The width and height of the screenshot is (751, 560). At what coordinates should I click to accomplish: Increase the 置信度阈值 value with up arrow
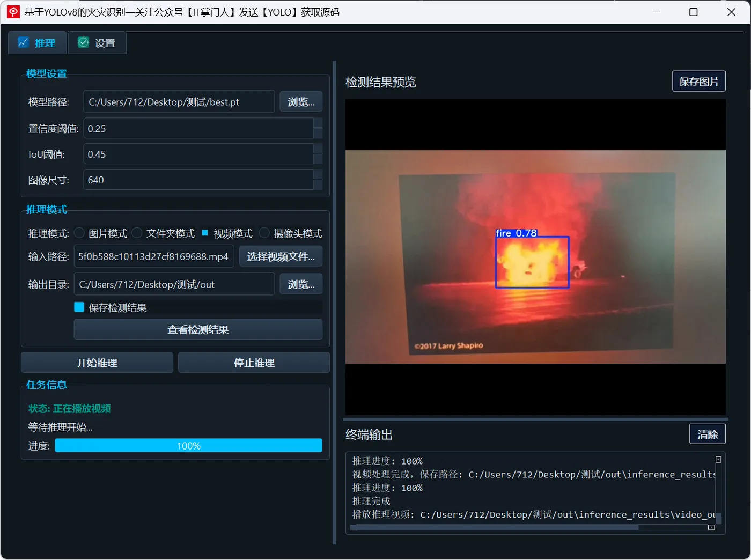pos(318,123)
